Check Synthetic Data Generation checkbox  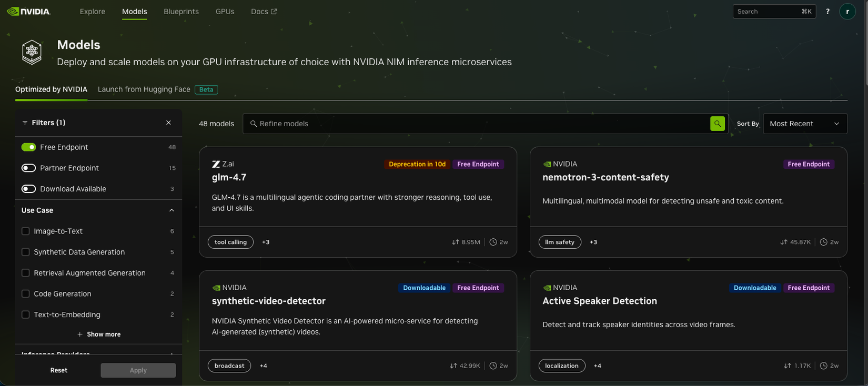pyautogui.click(x=25, y=252)
